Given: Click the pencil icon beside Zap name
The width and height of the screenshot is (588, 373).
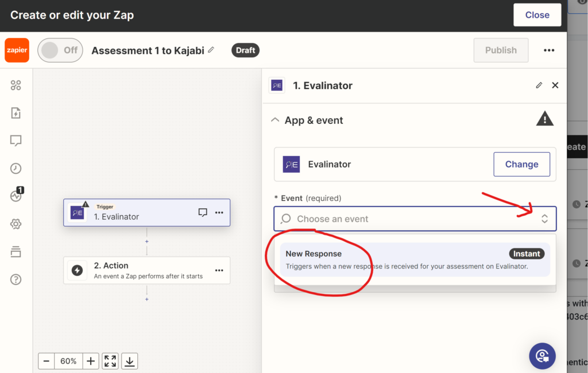Looking at the screenshot, I should [211, 50].
